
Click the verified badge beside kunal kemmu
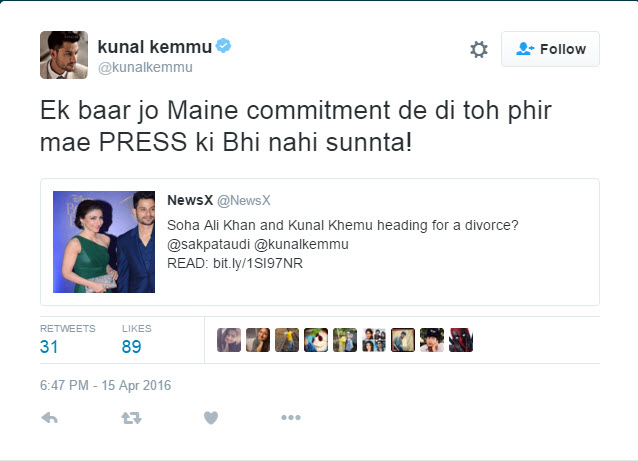[225, 46]
